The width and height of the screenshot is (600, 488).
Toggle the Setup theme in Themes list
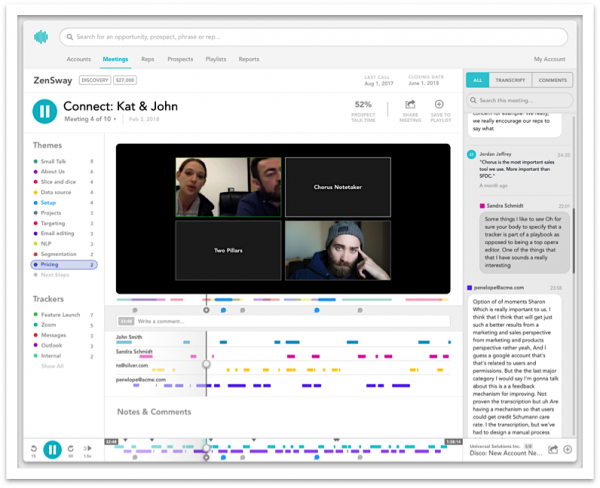tap(48, 202)
